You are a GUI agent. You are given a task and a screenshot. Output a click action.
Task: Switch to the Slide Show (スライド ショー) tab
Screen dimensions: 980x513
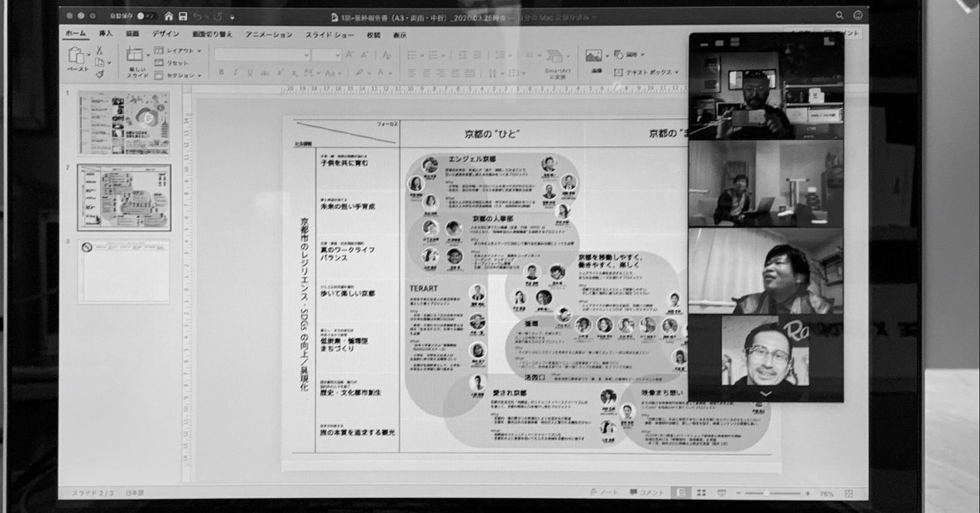[330, 34]
